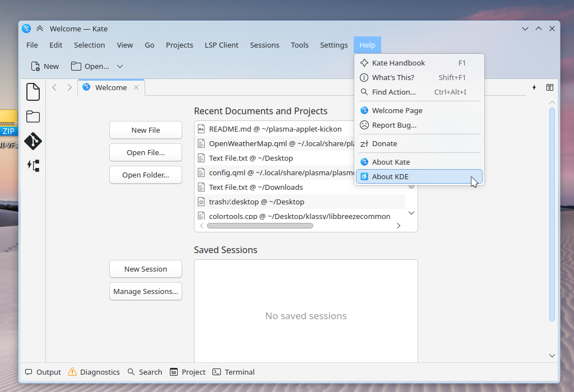
Task: Select Find Action... in Help menu
Action: pos(419,92)
